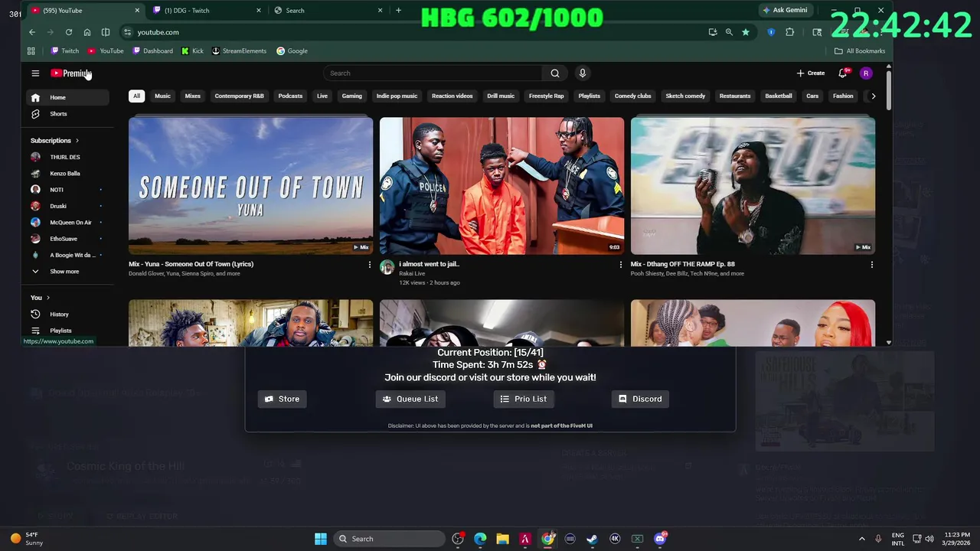Click the Discord button in queue overlay

coord(640,399)
